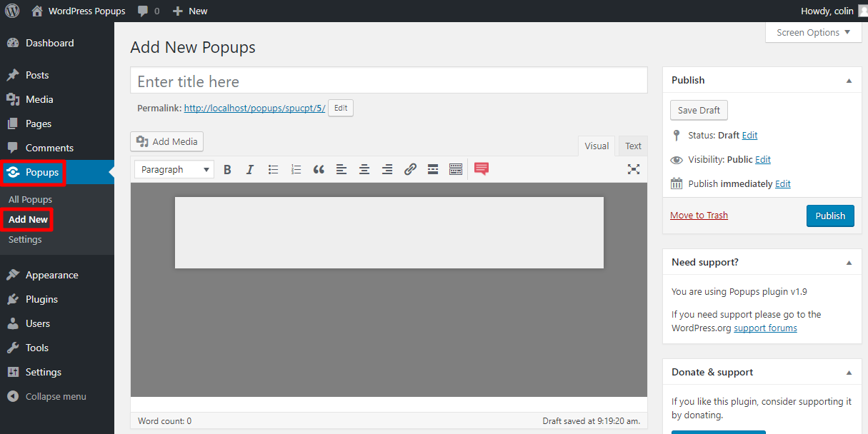Toggle the extra editor toolbar row

[x=456, y=169]
